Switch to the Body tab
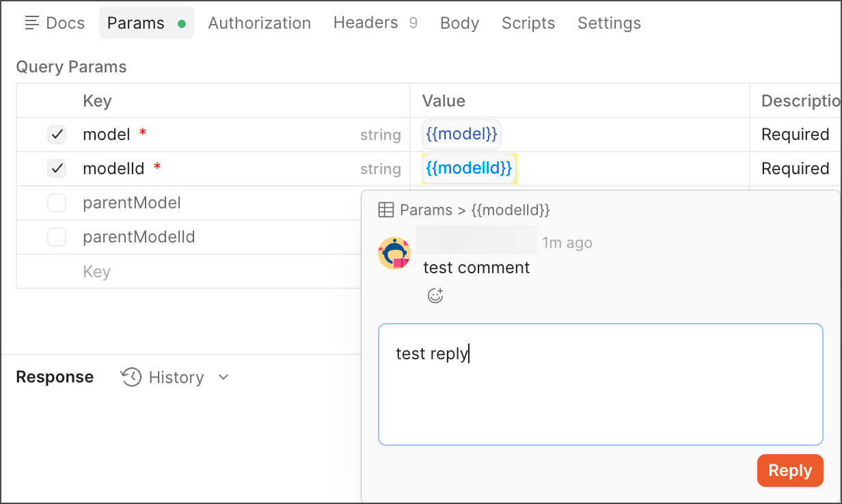This screenshot has height=504, width=842. 459,23
